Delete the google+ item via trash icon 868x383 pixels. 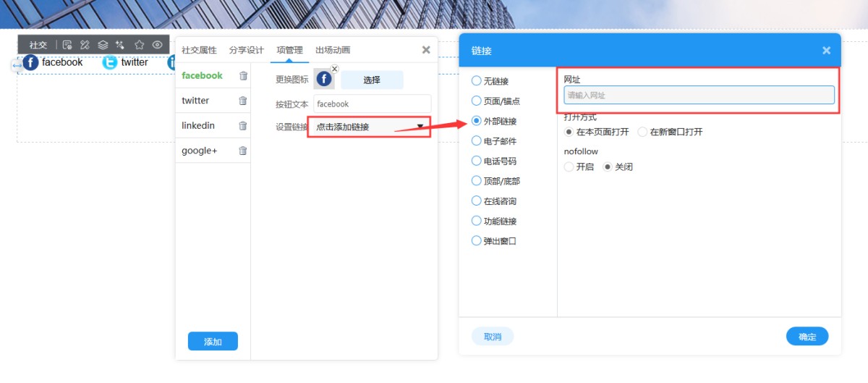pos(243,151)
